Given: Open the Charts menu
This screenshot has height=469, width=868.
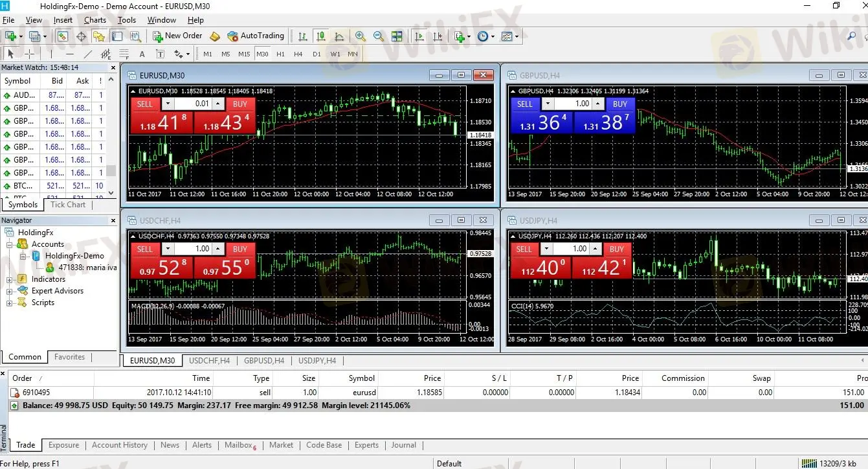Looking at the screenshot, I should 95,20.
